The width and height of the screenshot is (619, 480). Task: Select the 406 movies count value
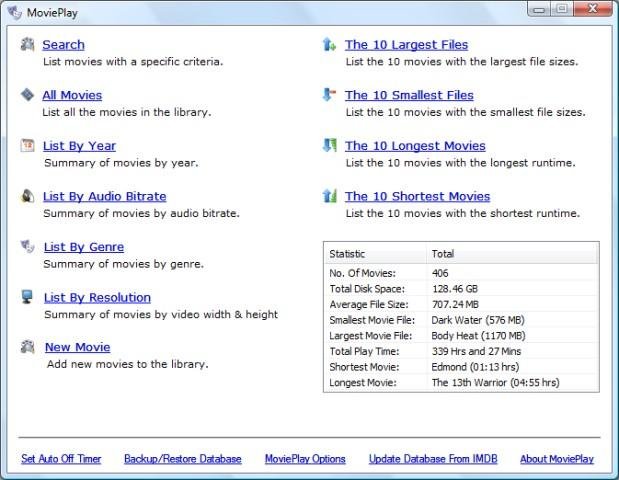tap(440, 273)
